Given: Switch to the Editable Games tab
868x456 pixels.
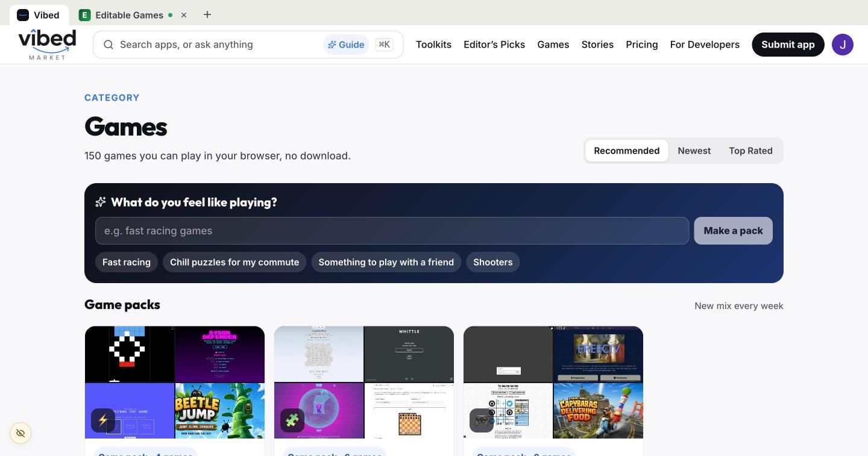Looking at the screenshot, I should 128,15.
